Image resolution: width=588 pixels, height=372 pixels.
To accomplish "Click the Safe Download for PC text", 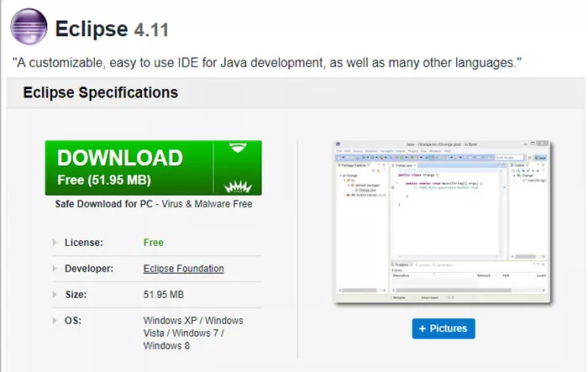I will tap(104, 204).
